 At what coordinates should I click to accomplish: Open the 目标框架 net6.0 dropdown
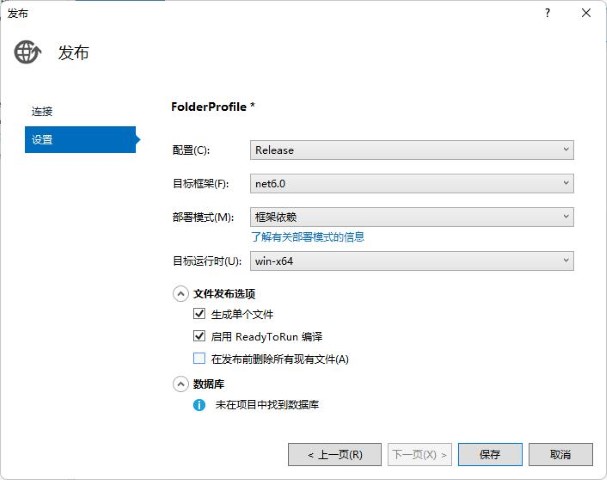pyautogui.click(x=412, y=183)
